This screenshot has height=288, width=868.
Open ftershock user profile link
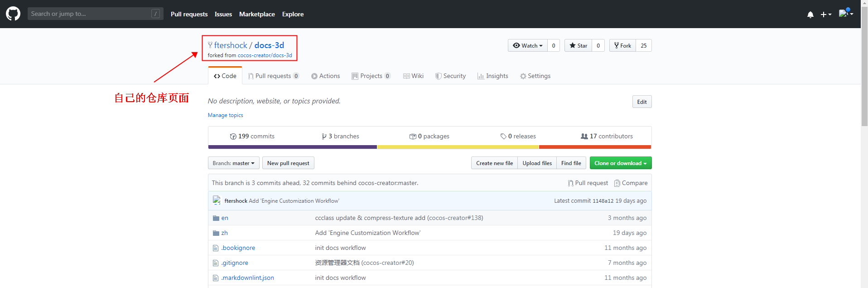[x=231, y=45]
